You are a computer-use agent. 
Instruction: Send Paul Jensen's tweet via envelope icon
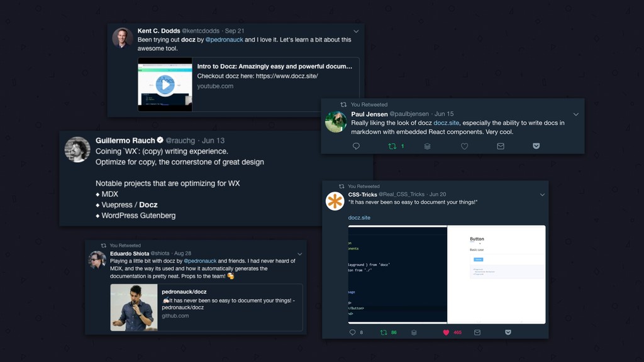click(500, 146)
